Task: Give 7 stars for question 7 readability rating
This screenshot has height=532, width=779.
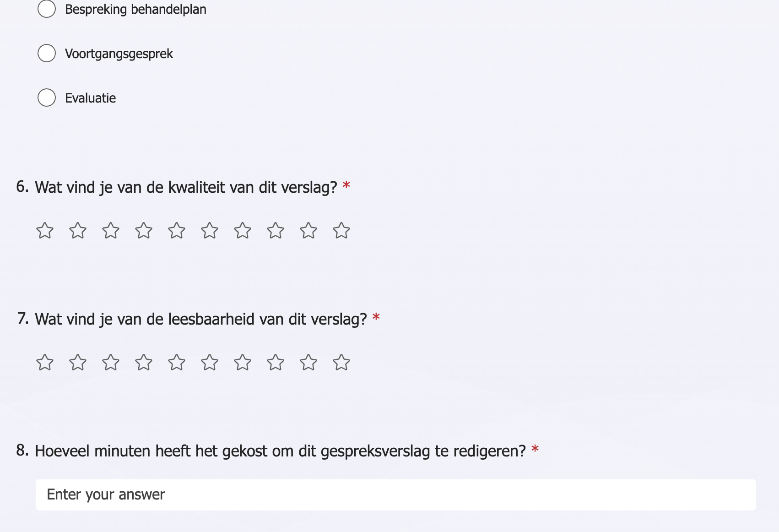Action: [x=242, y=362]
